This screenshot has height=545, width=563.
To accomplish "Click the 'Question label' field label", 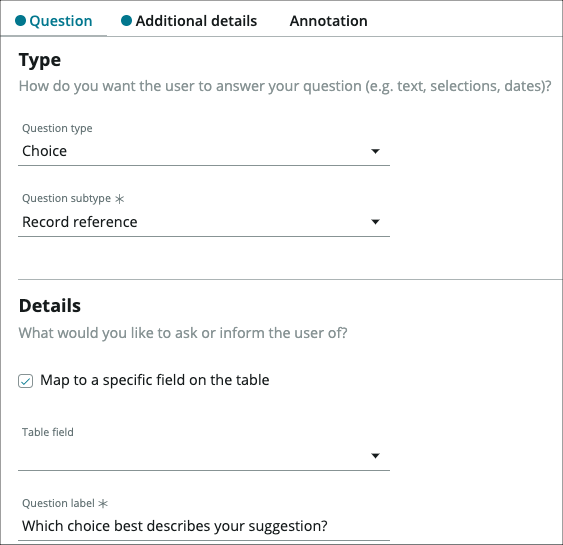I will point(59,503).
